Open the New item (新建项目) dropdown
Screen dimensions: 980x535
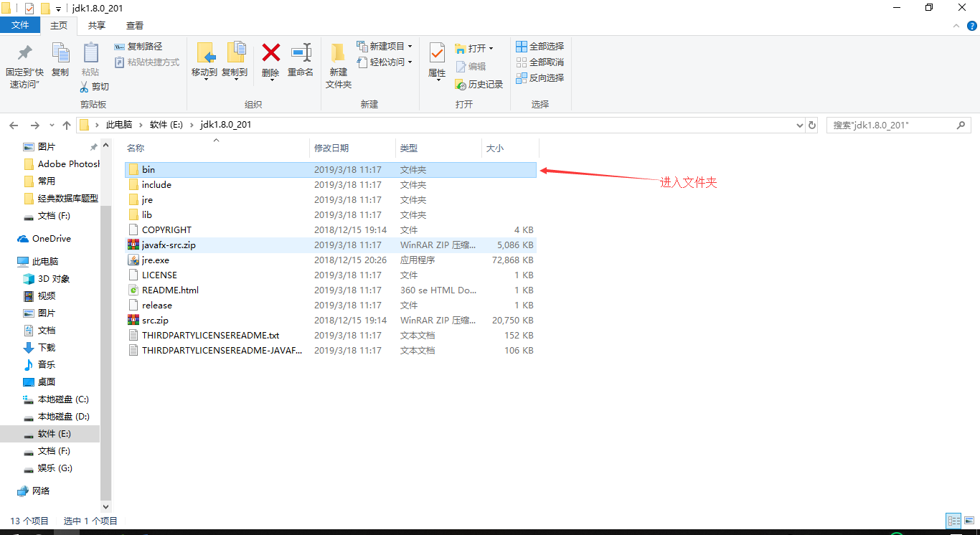point(385,47)
